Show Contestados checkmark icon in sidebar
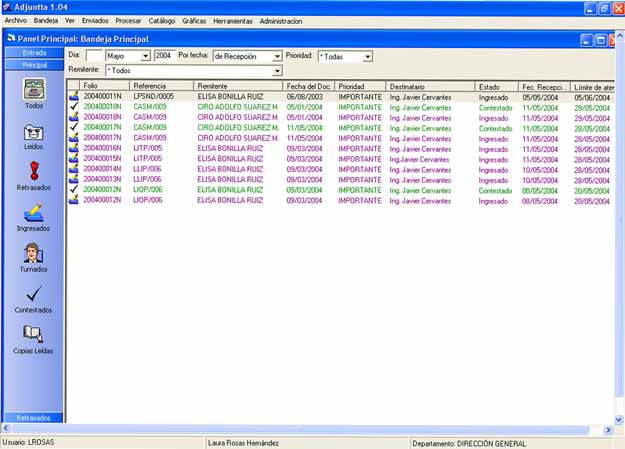 [33, 294]
